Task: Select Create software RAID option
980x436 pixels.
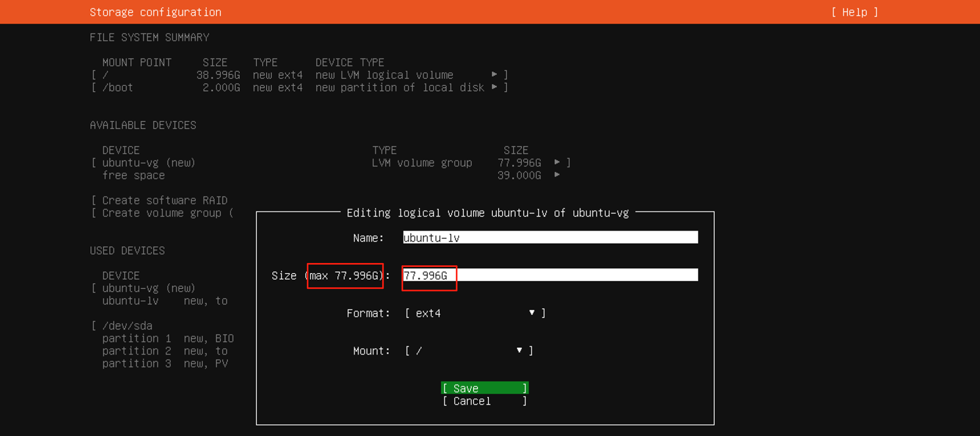Action: pos(164,200)
